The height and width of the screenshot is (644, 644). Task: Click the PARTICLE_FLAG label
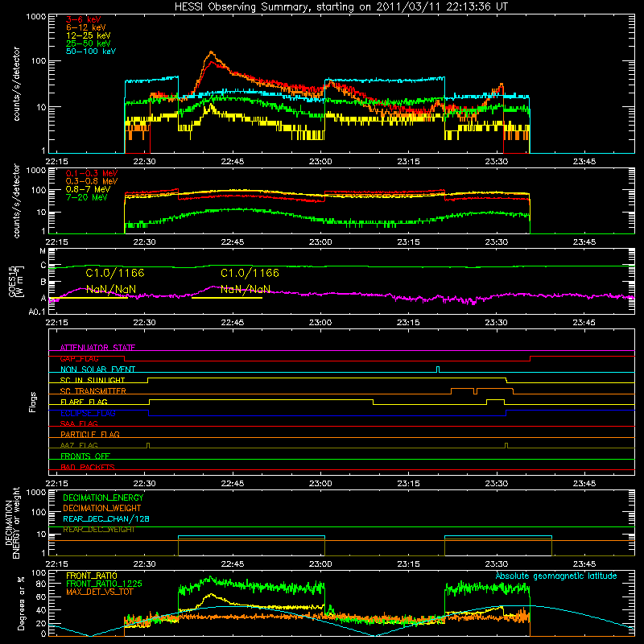[x=90, y=434]
